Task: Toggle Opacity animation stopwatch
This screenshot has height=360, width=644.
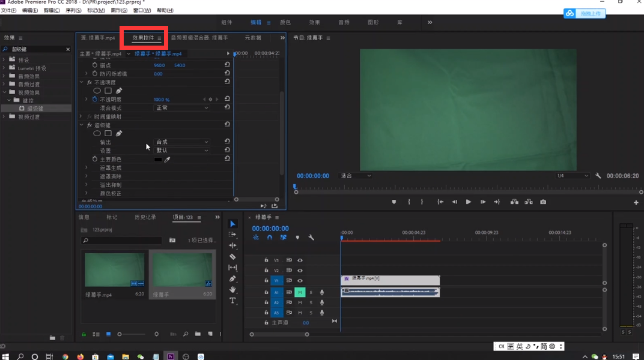Action: point(95,99)
